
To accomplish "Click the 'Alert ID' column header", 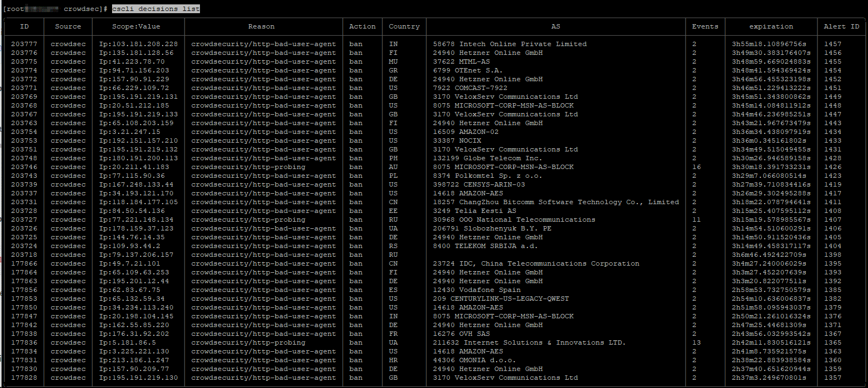I will click(x=841, y=26).
